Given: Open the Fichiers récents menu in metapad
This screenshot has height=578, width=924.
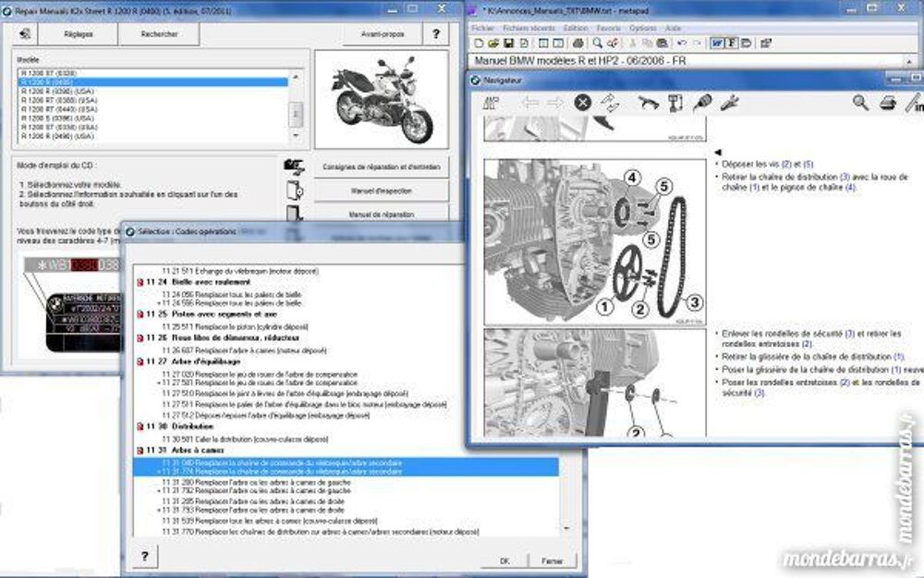Looking at the screenshot, I should point(529,28).
